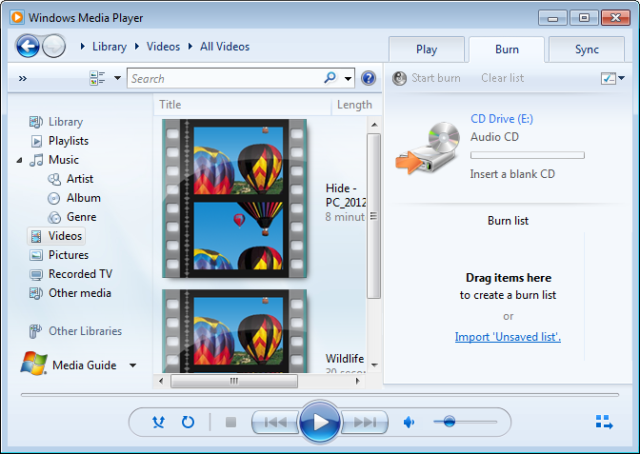The height and width of the screenshot is (454, 640).
Task: Click the Videos breadcrumb
Action: click(x=163, y=47)
